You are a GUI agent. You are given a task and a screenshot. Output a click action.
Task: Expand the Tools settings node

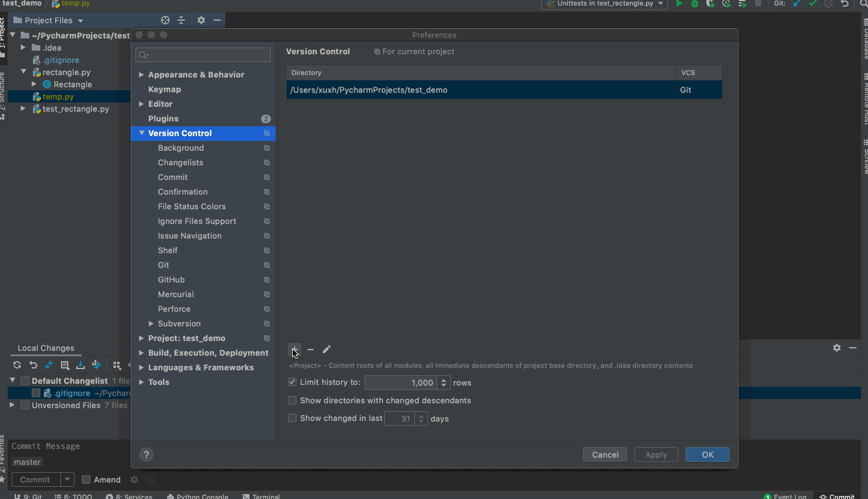(x=142, y=382)
